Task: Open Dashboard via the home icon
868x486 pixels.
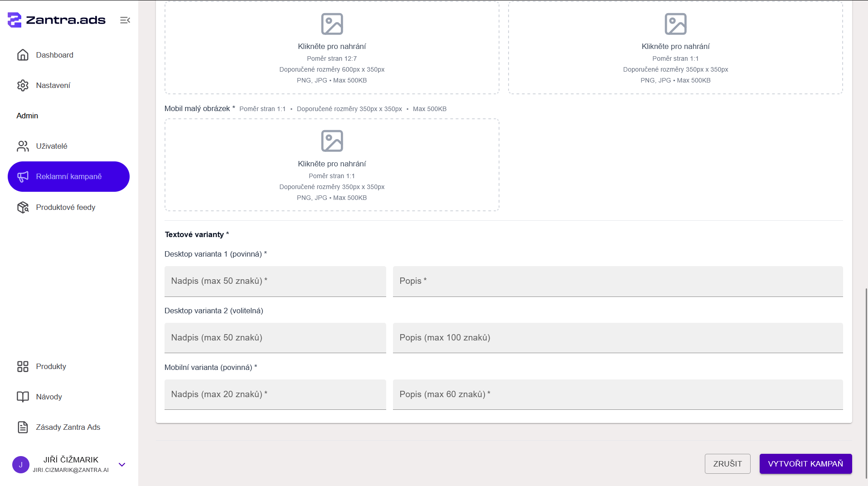Action: coord(23,55)
